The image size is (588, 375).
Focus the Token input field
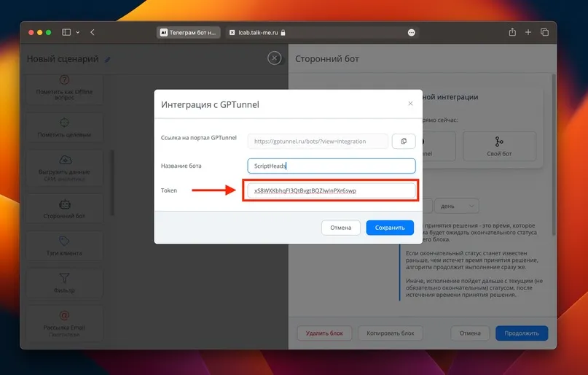[331, 190]
